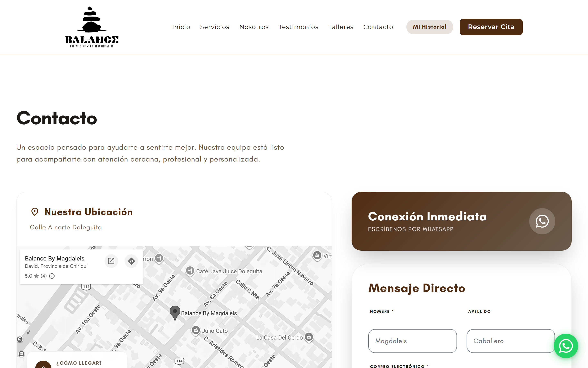Click the Nombre input field with Magdaleis placeholder

(x=412, y=341)
